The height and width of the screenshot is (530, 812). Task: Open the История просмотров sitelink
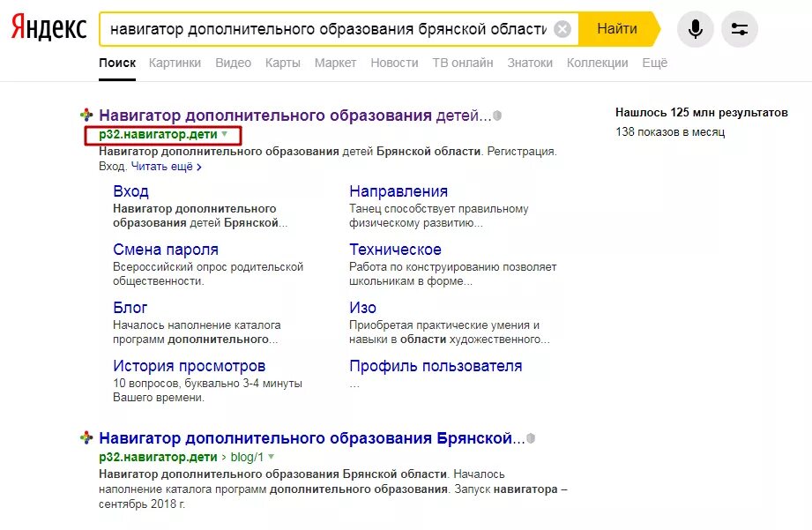189,366
